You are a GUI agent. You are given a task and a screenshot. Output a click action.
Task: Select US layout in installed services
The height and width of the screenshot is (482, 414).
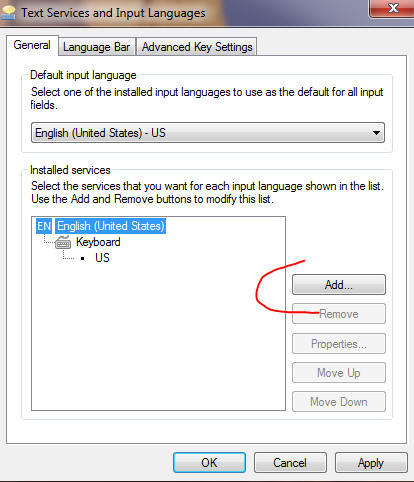[102, 258]
